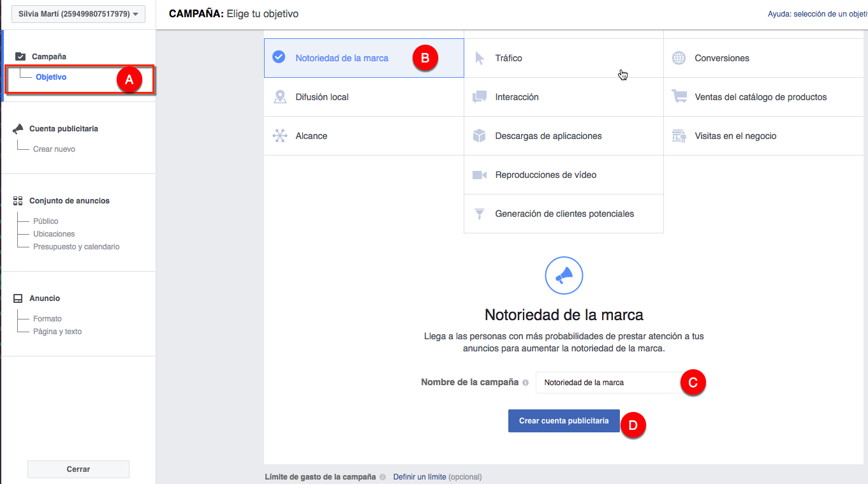
Task: Click the Ventas del catálogo cart icon
Action: [x=679, y=96]
